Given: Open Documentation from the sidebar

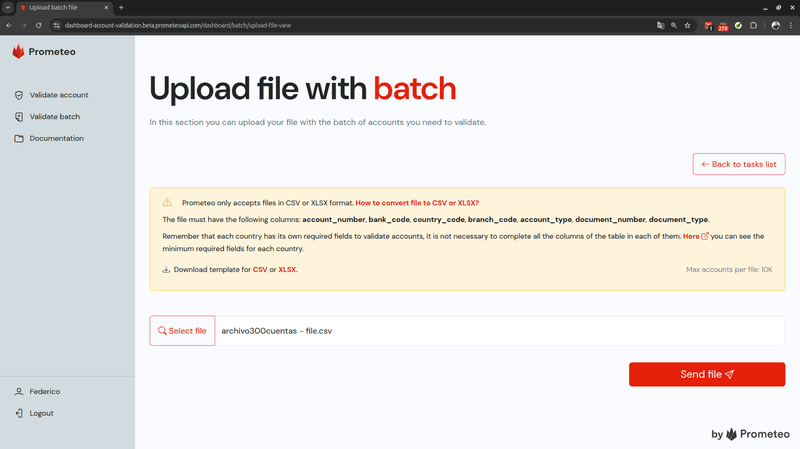Looking at the screenshot, I should [x=55, y=138].
